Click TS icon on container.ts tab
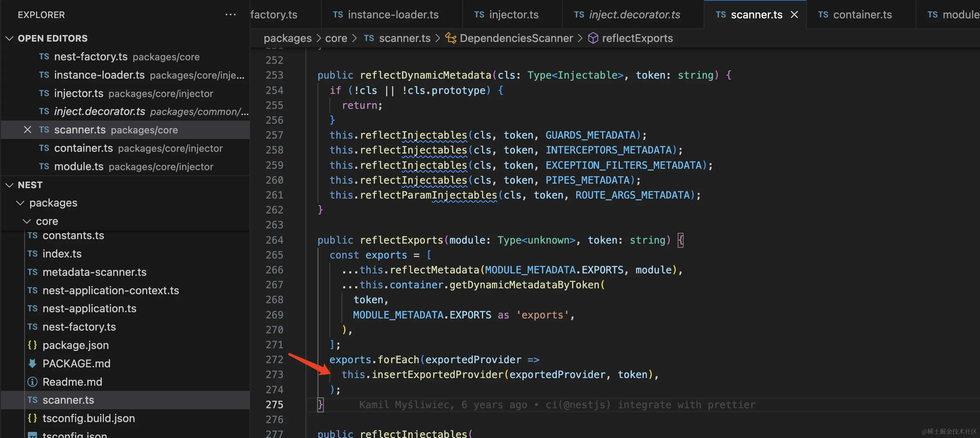 [823, 15]
